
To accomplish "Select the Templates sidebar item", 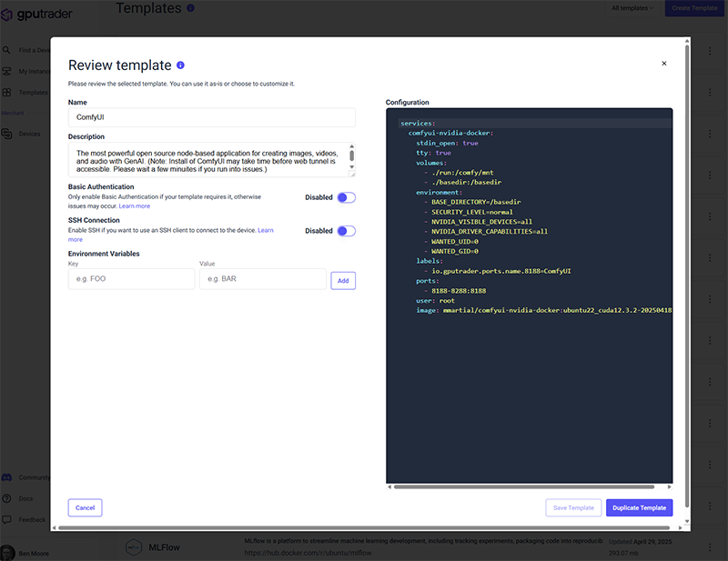I will click(x=25, y=93).
